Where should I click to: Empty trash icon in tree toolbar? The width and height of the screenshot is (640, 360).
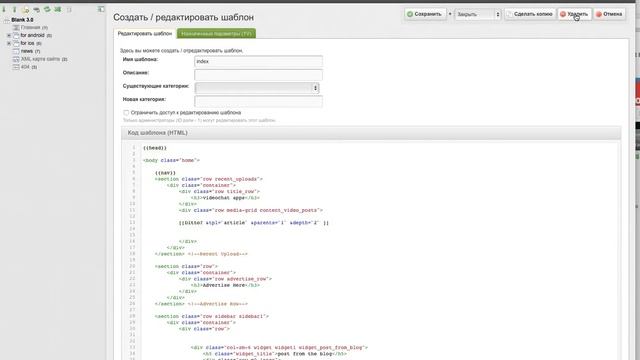pos(69,9)
